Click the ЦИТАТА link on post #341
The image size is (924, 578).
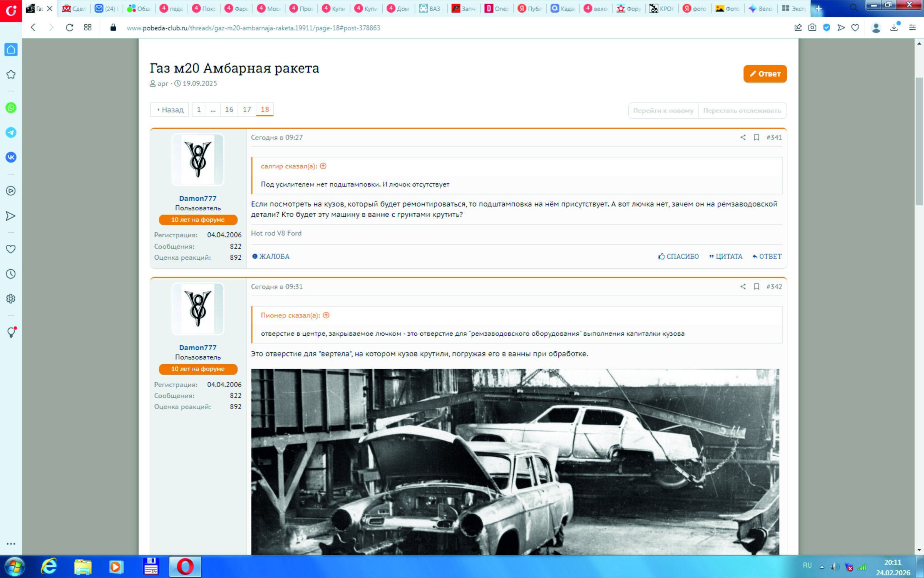[x=726, y=257]
